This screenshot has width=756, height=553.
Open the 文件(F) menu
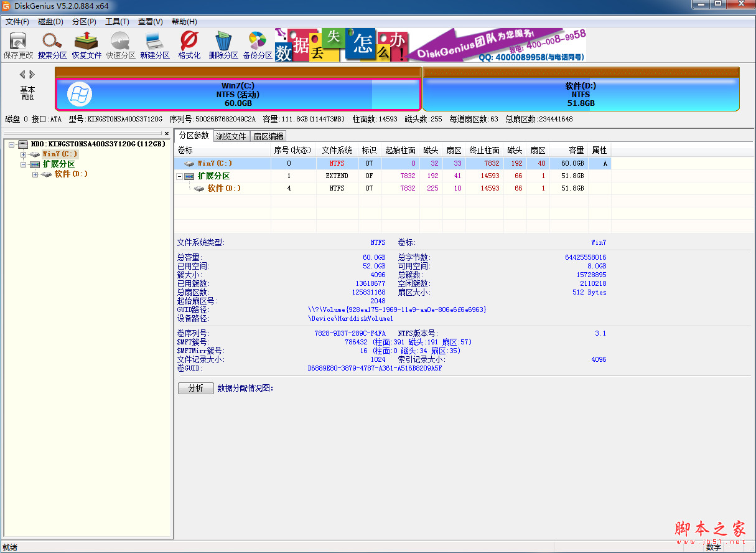(17, 22)
